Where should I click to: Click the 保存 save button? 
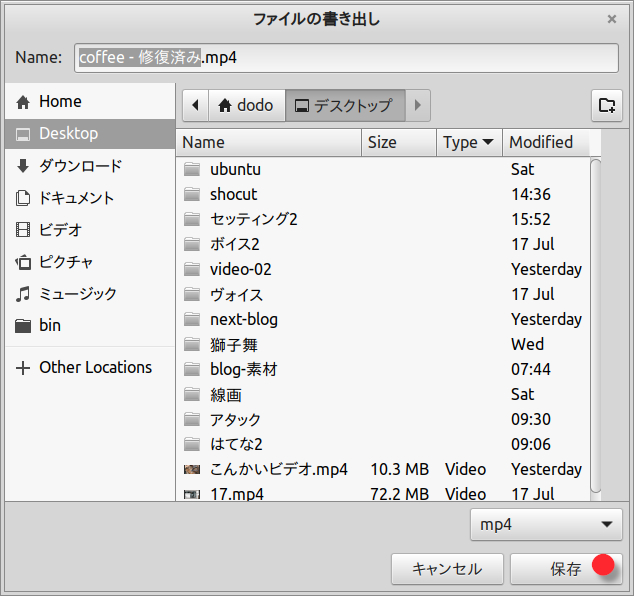pos(566,569)
